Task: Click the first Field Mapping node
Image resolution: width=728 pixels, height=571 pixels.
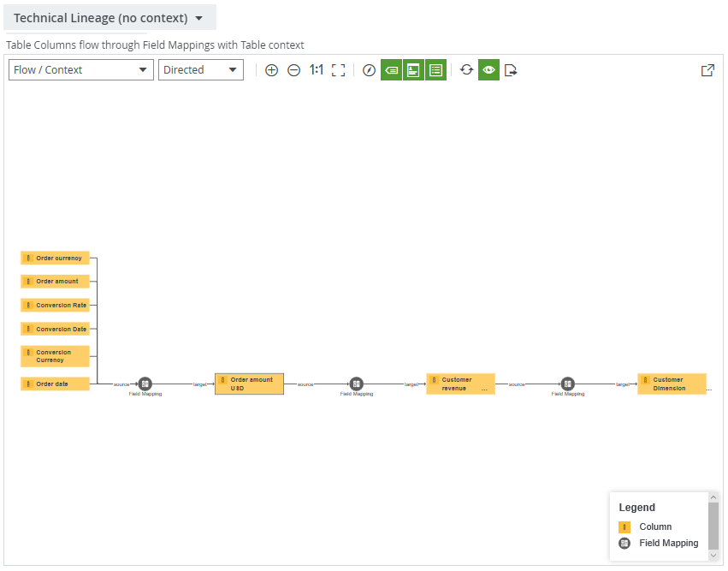Action: click(x=145, y=384)
